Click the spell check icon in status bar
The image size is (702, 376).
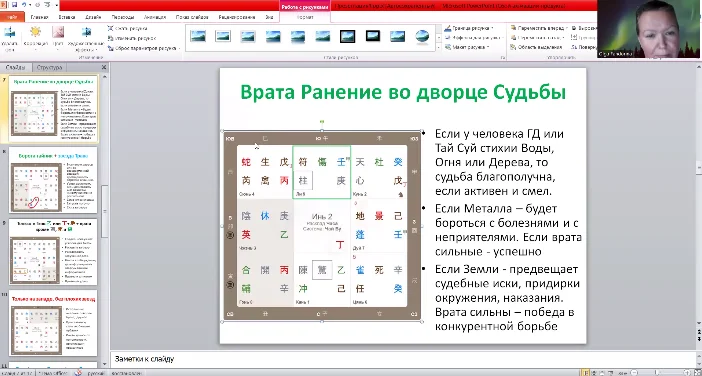pyautogui.click(x=77, y=372)
